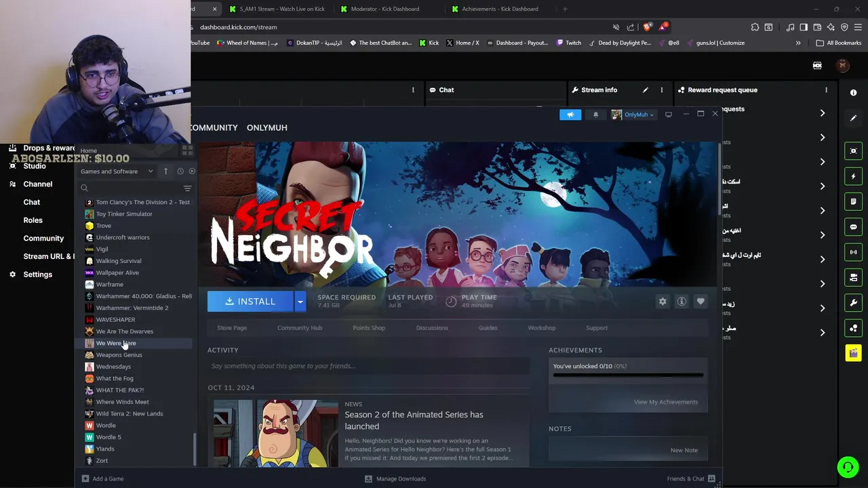Open the Twitch bookmark
This screenshot has width=868, height=488.
click(568, 43)
